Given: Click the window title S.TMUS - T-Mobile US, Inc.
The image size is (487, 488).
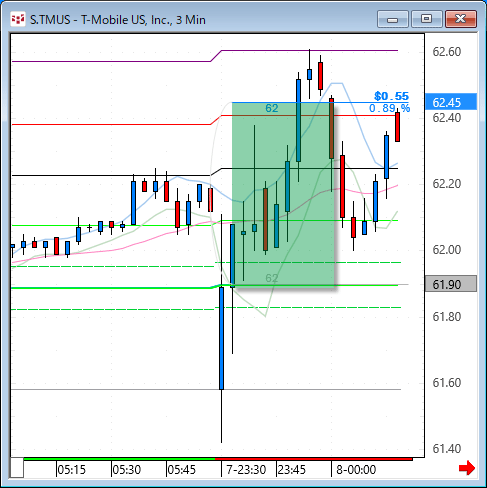Looking at the screenshot, I should pyautogui.click(x=118, y=20).
